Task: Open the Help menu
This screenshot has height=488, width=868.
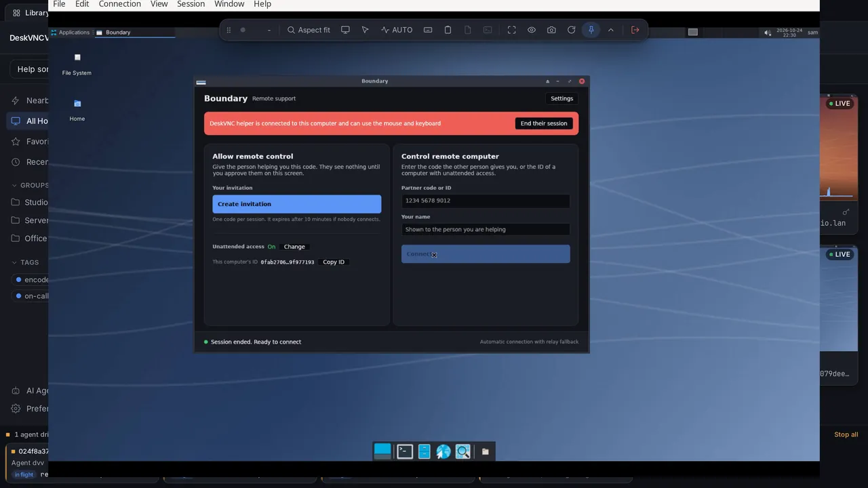Action: coord(262,4)
